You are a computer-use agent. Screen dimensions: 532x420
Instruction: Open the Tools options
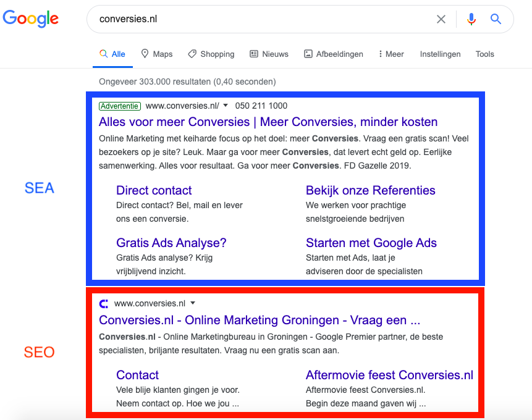[x=484, y=54]
